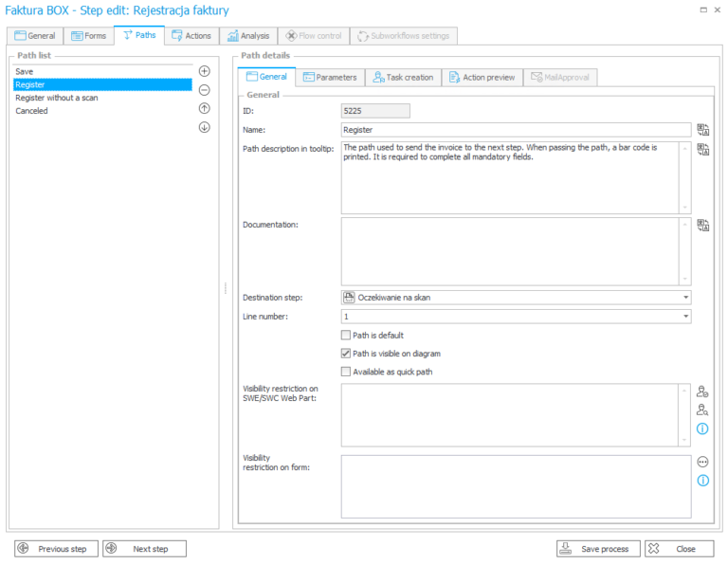This screenshot has width=728, height=565.
Task: Open the Action preview tab
Action: [482, 77]
